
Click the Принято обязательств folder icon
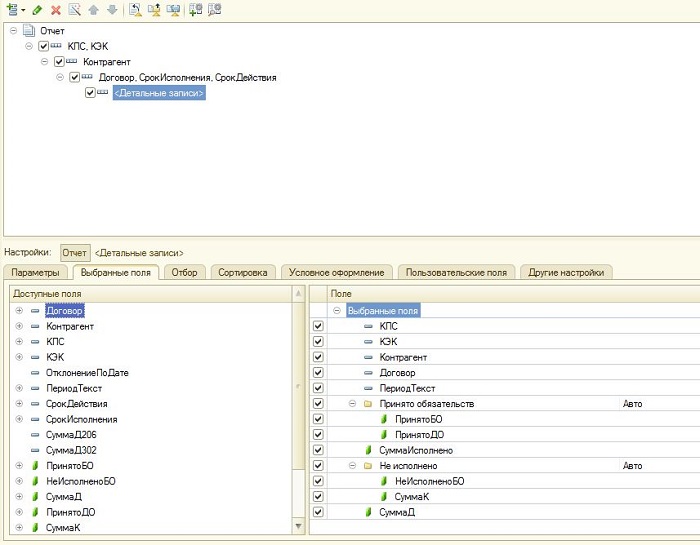tap(368, 404)
